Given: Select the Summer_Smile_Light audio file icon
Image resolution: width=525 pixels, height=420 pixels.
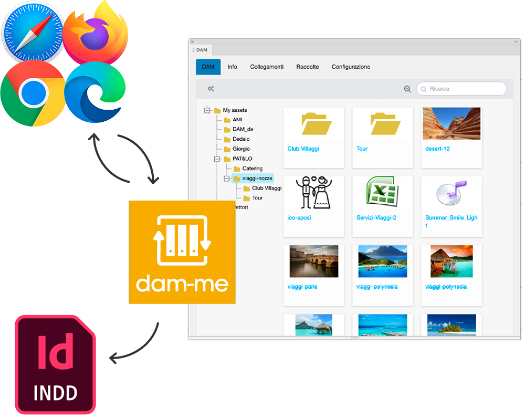Looking at the screenshot, I should [x=451, y=193].
